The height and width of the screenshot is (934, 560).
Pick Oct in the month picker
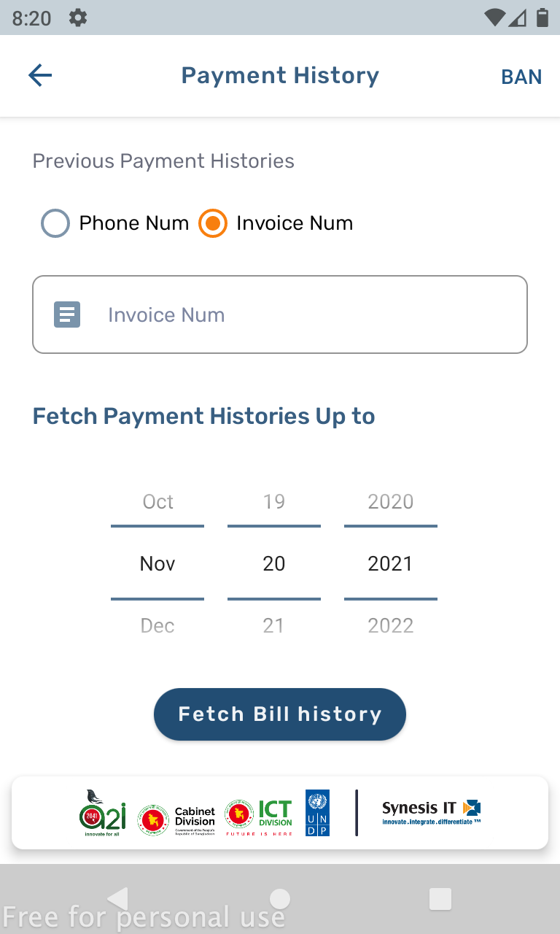(157, 502)
